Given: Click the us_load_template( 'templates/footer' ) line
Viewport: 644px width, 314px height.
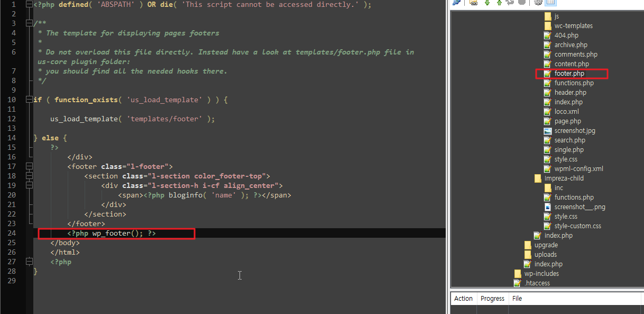Looking at the screenshot, I should (133, 119).
